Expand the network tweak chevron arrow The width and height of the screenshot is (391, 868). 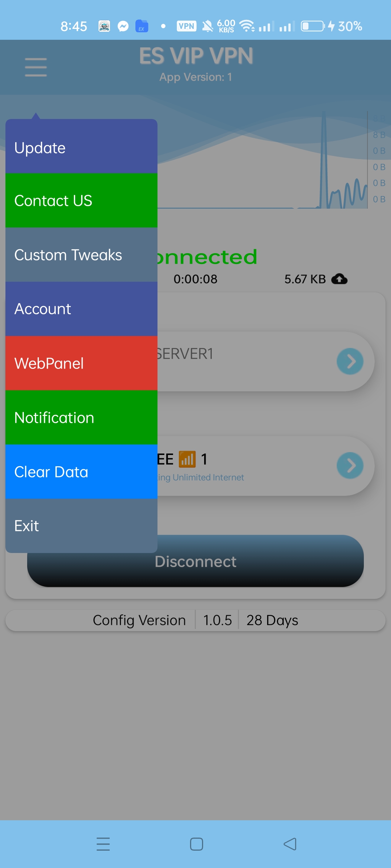(350, 465)
